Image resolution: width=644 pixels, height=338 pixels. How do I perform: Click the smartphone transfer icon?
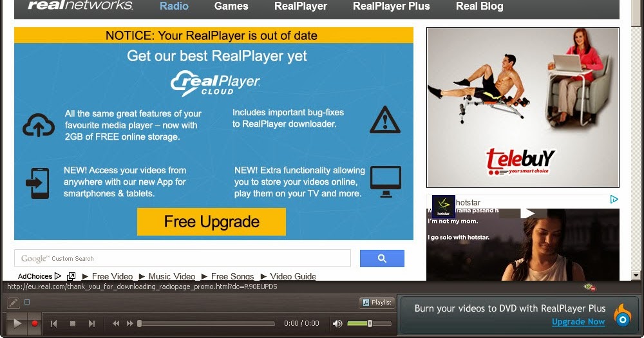pyautogui.click(x=37, y=183)
